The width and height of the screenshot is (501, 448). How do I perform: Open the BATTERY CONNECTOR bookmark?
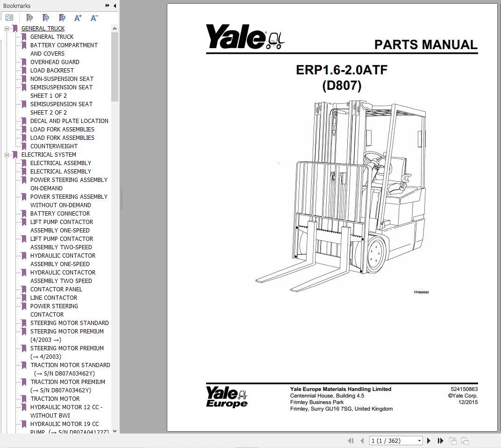pyautogui.click(x=60, y=213)
